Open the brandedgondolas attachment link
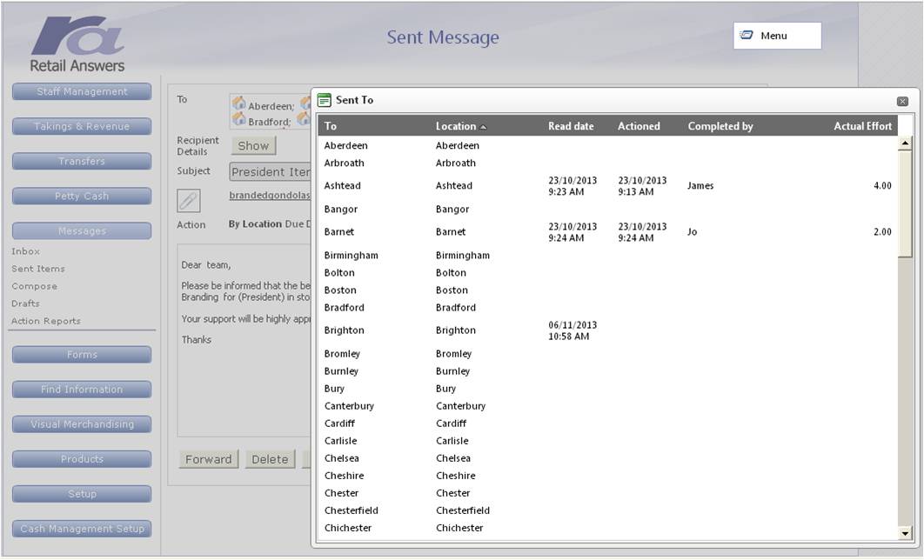The height and width of the screenshot is (560, 924). pyautogui.click(x=270, y=196)
